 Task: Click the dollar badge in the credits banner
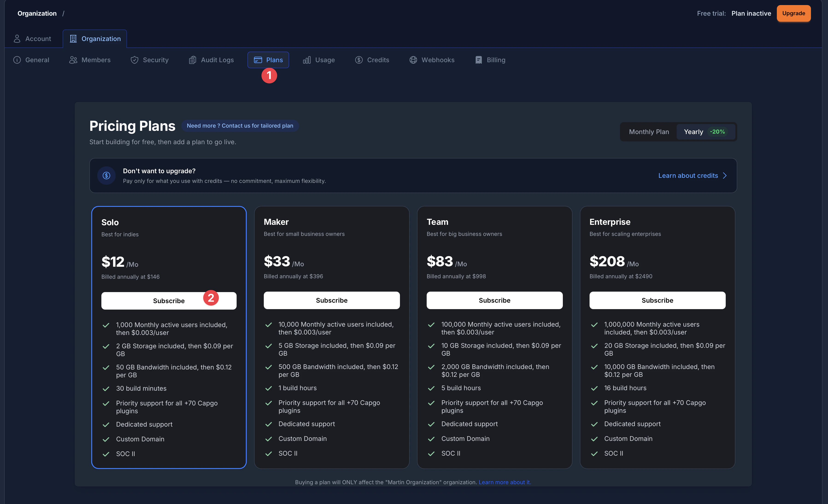[106, 175]
